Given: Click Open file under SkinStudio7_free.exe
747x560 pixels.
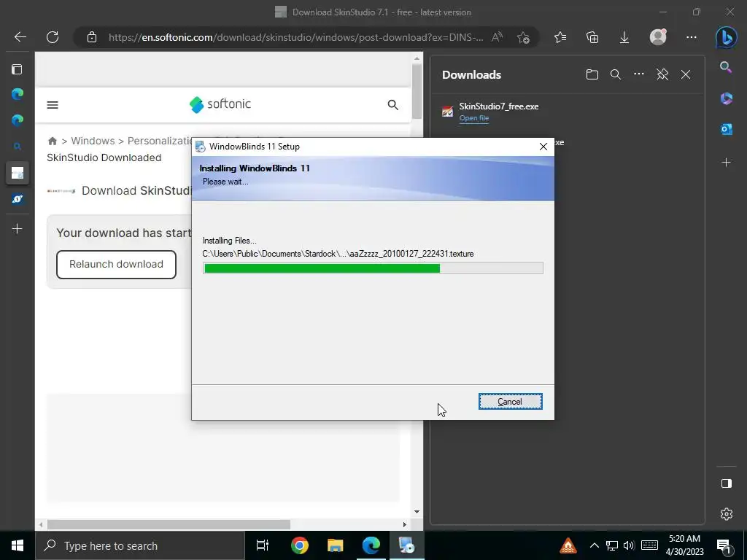Looking at the screenshot, I should 474,118.
